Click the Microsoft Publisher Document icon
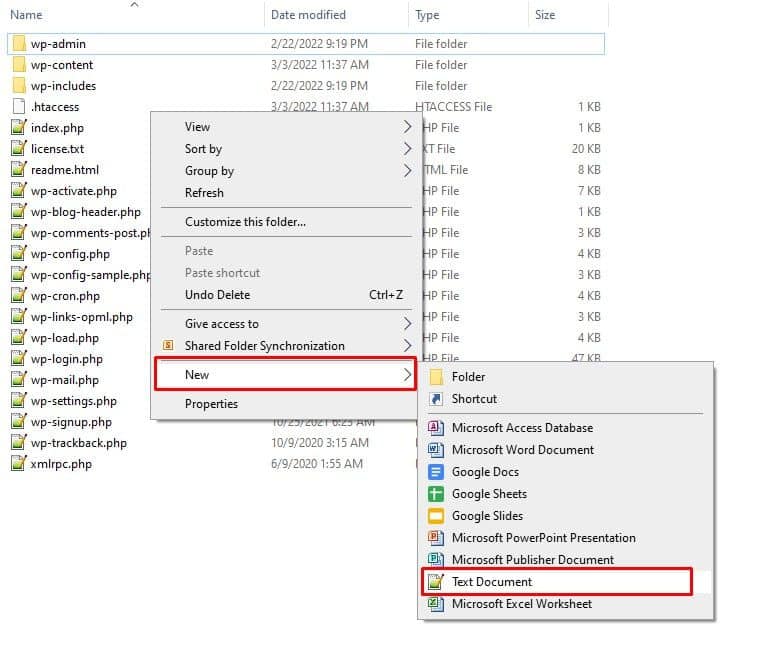 (435, 560)
